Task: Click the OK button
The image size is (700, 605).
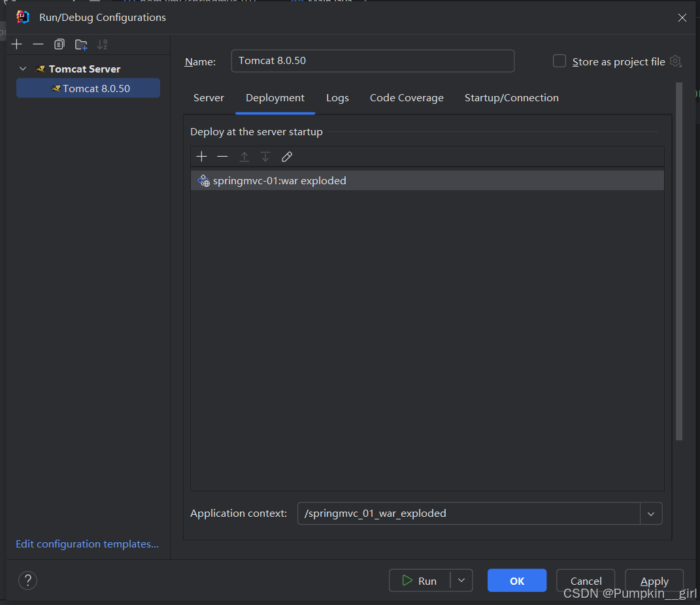Action: (516, 580)
